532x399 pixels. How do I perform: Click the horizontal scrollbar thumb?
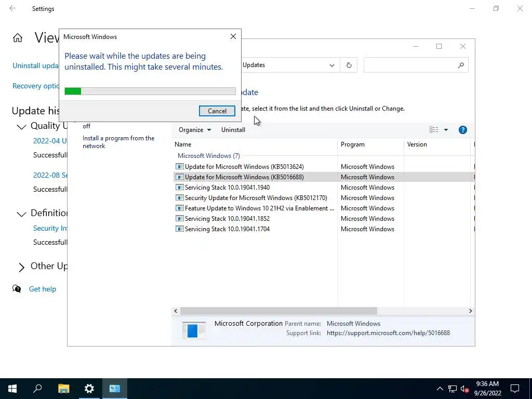pyautogui.click(x=278, y=311)
